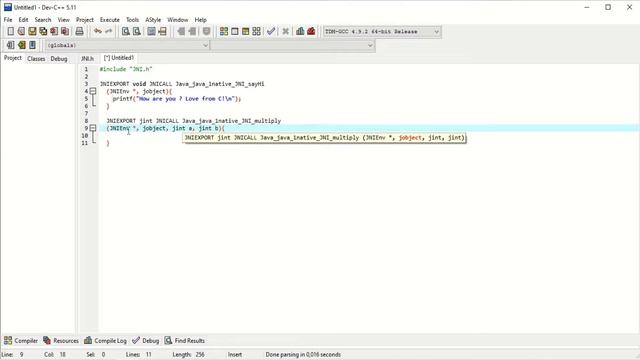Click the Rebuild All four-squares icon
640x360 pixels.
(256, 31)
